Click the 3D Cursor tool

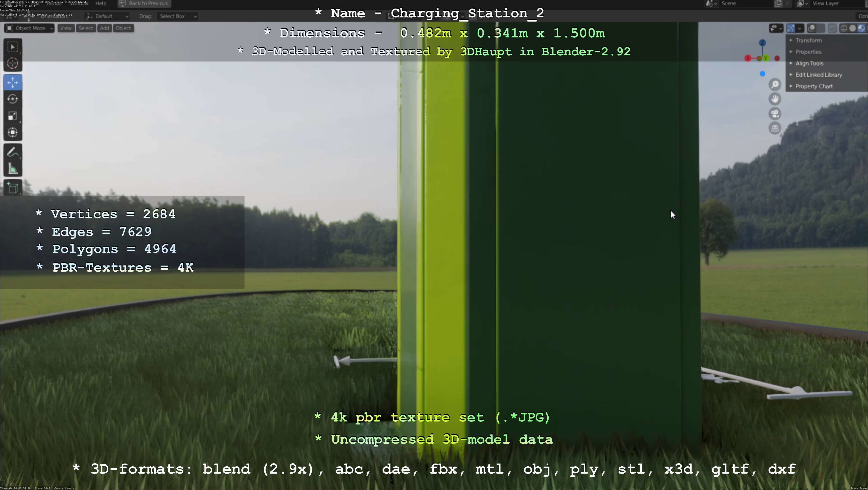(x=13, y=63)
